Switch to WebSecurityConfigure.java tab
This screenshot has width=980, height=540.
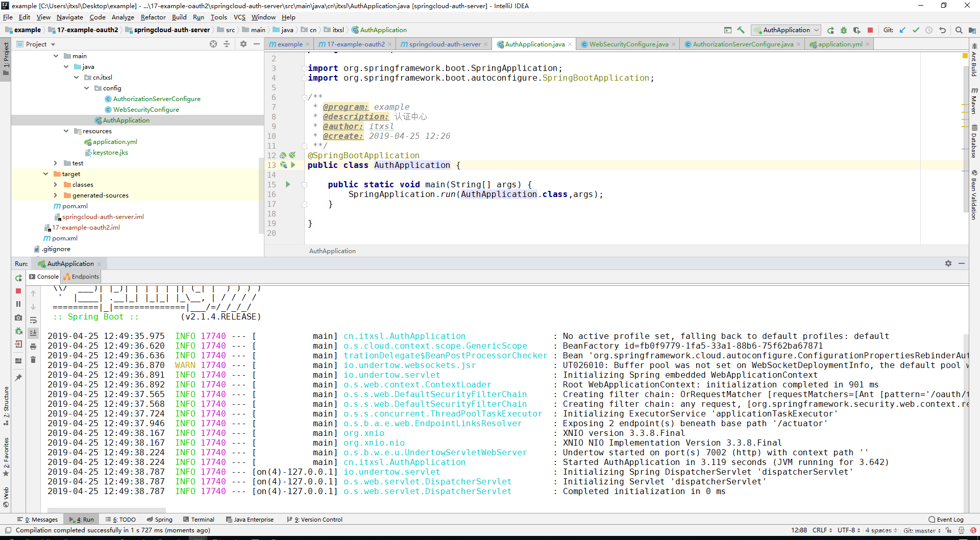point(628,44)
